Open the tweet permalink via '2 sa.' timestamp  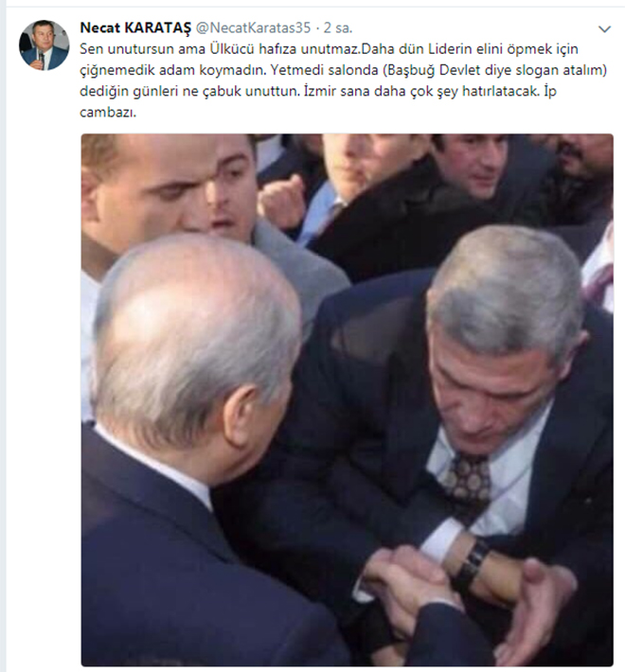click(x=338, y=27)
